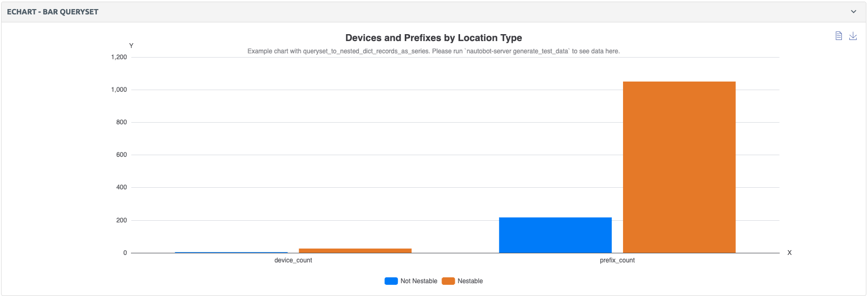
Task: Toggle the Not Nestable legend label
Action: pos(419,281)
